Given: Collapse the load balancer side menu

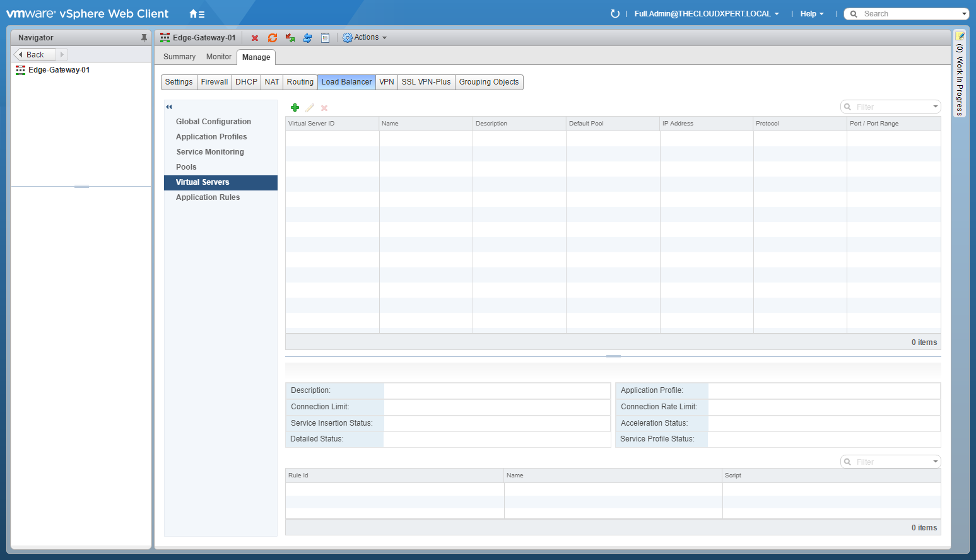Looking at the screenshot, I should [x=169, y=107].
